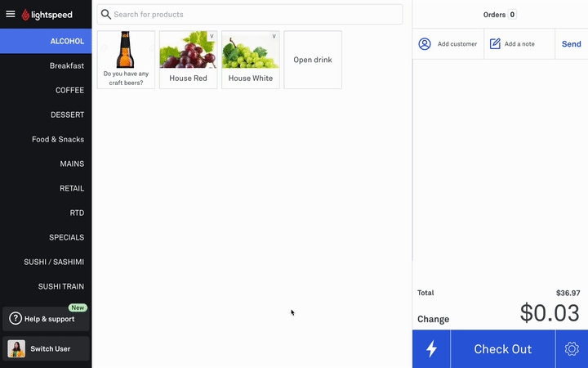
Task: Select the ALCOHOL category
Action: pyautogui.click(x=46, y=41)
